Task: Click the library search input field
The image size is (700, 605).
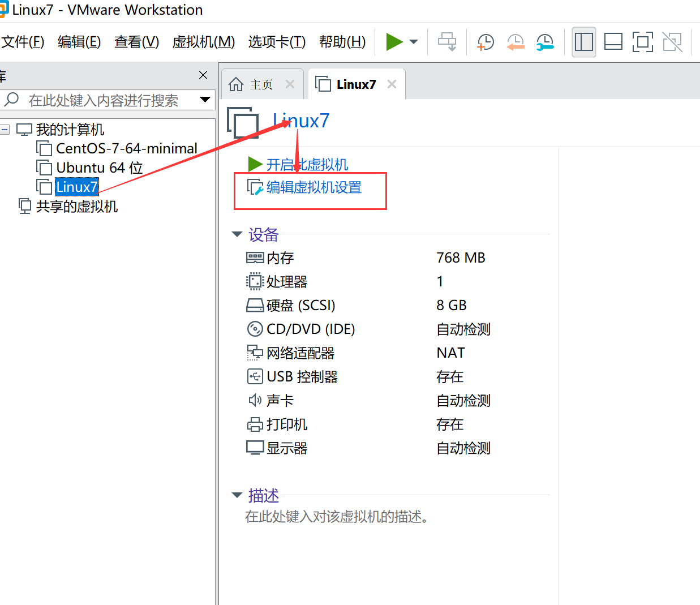Action: click(x=108, y=100)
